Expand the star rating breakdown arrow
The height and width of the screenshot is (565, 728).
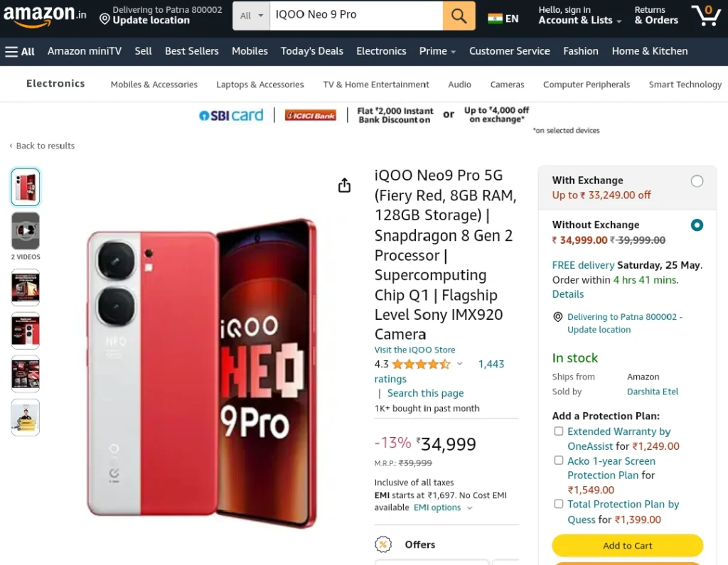tap(459, 364)
